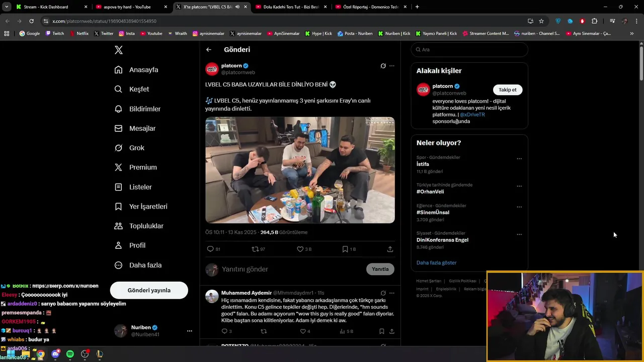Open Grok from the sidebar
Viewport: 644px width, 362px height.
coord(129,148)
